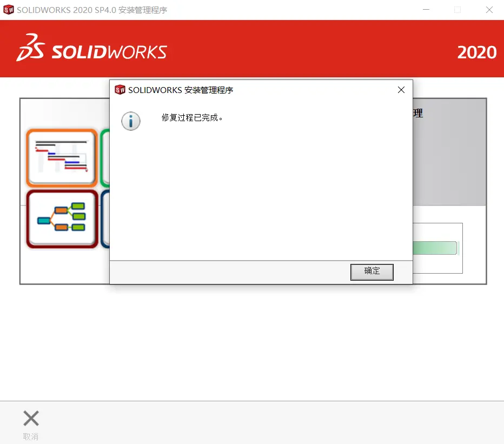504x444 pixels.
Task: Click the green installation progress bar
Action: (x=435, y=248)
